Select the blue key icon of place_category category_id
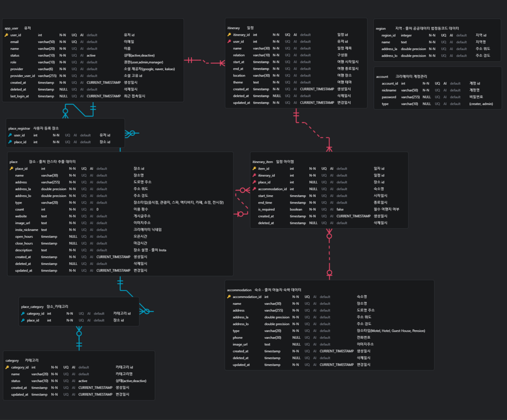 [23, 314]
